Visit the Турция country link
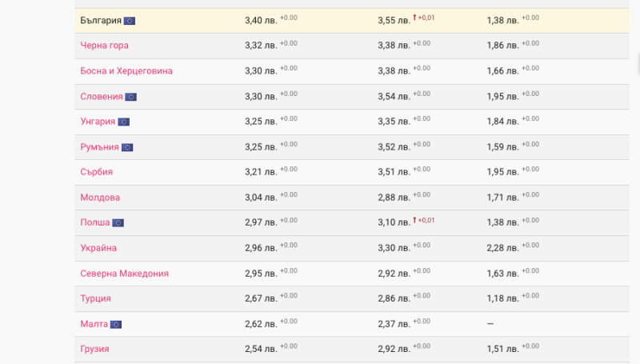Image resolution: width=640 pixels, height=364 pixels. (x=95, y=298)
